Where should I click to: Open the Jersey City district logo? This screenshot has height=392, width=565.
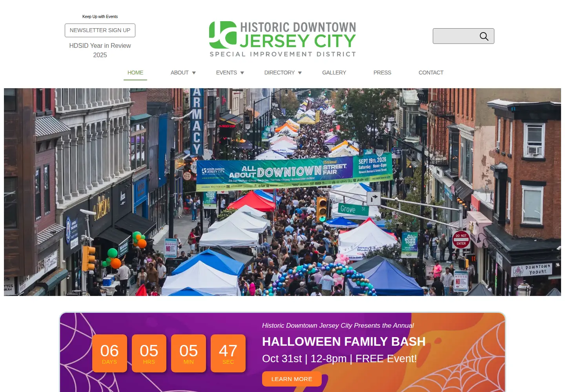[x=282, y=39]
